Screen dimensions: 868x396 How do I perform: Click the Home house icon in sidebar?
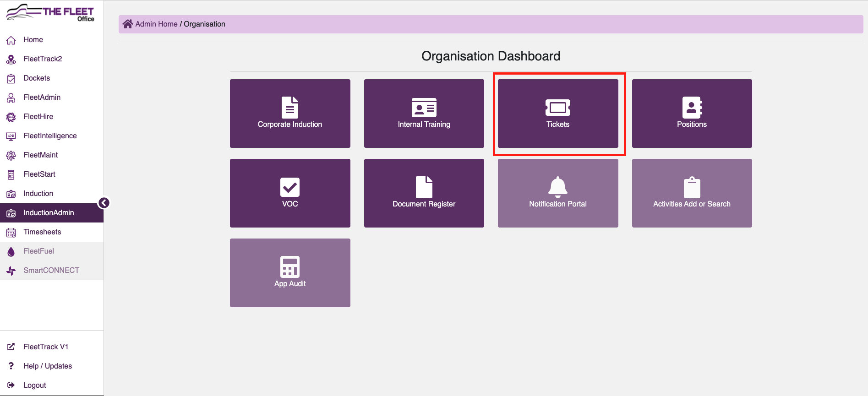pos(11,40)
